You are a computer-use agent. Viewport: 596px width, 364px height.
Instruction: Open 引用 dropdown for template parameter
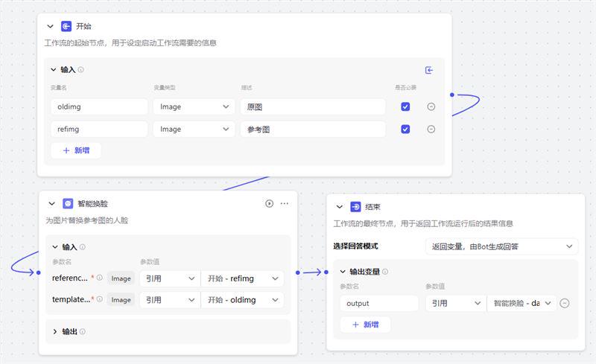click(170, 300)
